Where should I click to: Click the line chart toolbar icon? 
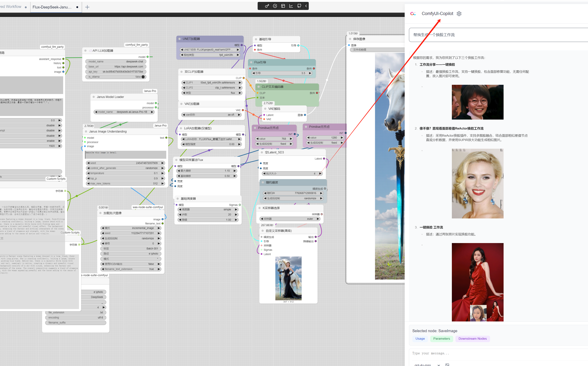pyautogui.click(x=291, y=6)
